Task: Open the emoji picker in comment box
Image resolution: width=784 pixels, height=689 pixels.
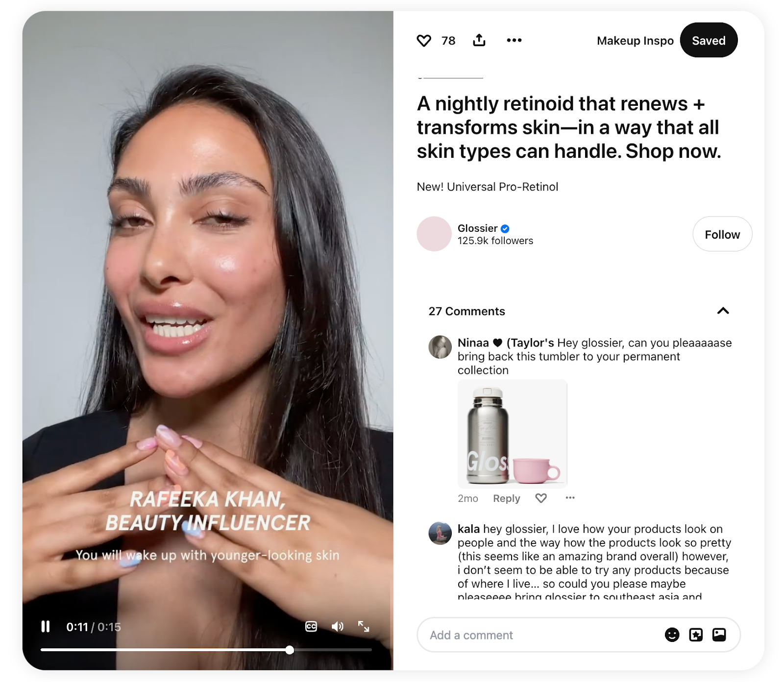Action: (672, 635)
